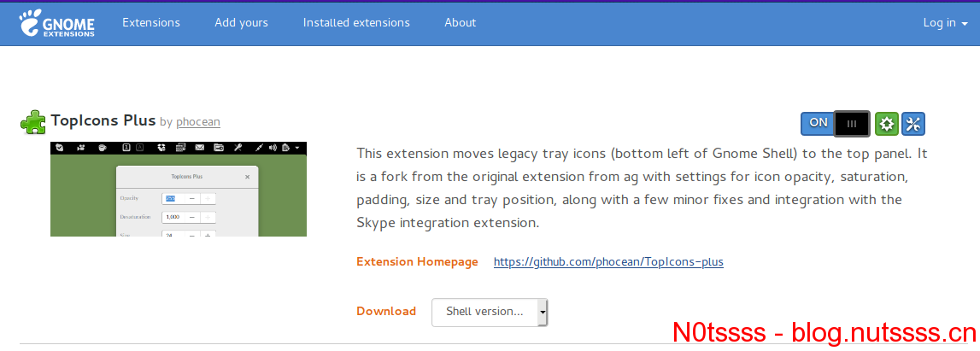Screen dimensions: 980x351
Task: Open the Installed extensions tab
Action: point(356,22)
